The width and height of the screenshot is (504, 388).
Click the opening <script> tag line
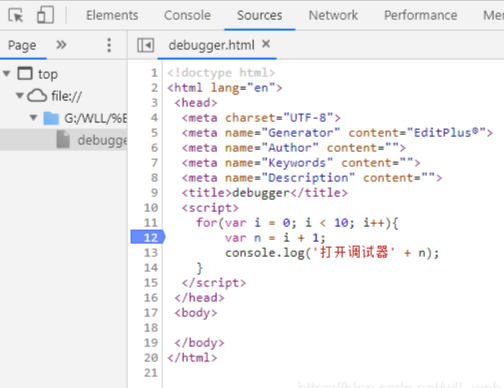pos(210,208)
